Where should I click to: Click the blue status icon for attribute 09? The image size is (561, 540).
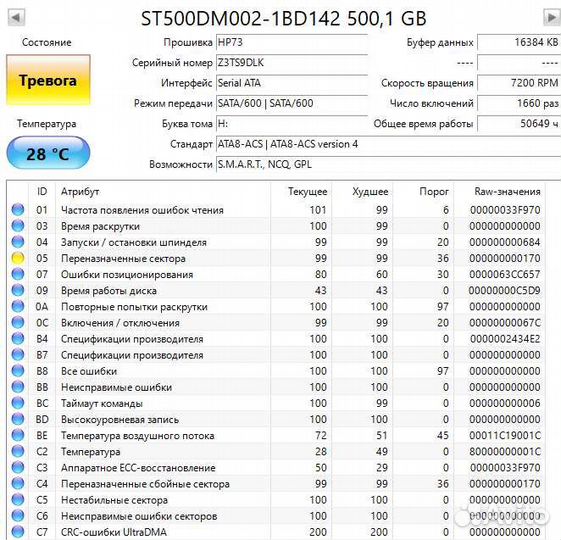[x=18, y=290]
